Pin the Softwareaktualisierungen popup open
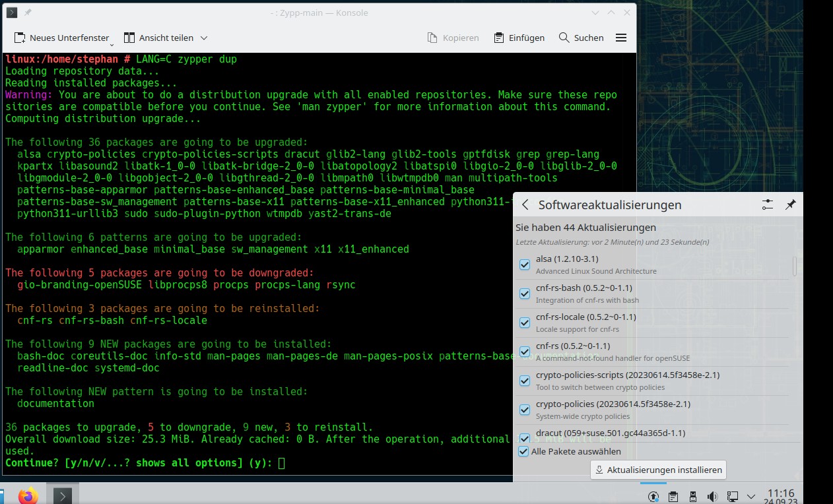The image size is (833, 504). tap(790, 205)
